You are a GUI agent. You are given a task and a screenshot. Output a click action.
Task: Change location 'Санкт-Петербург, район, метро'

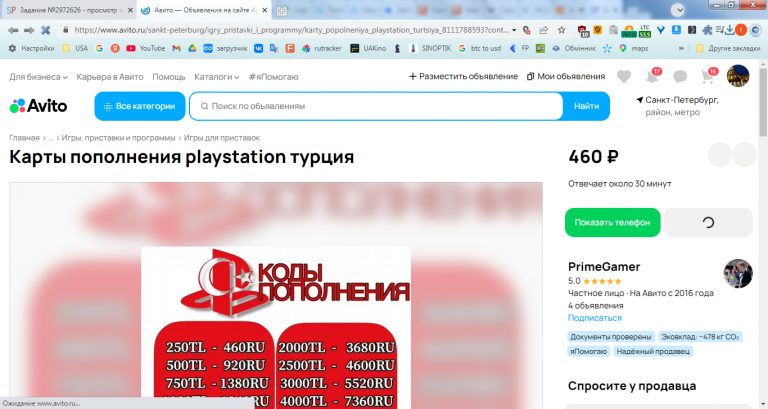click(x=677, y=106)
